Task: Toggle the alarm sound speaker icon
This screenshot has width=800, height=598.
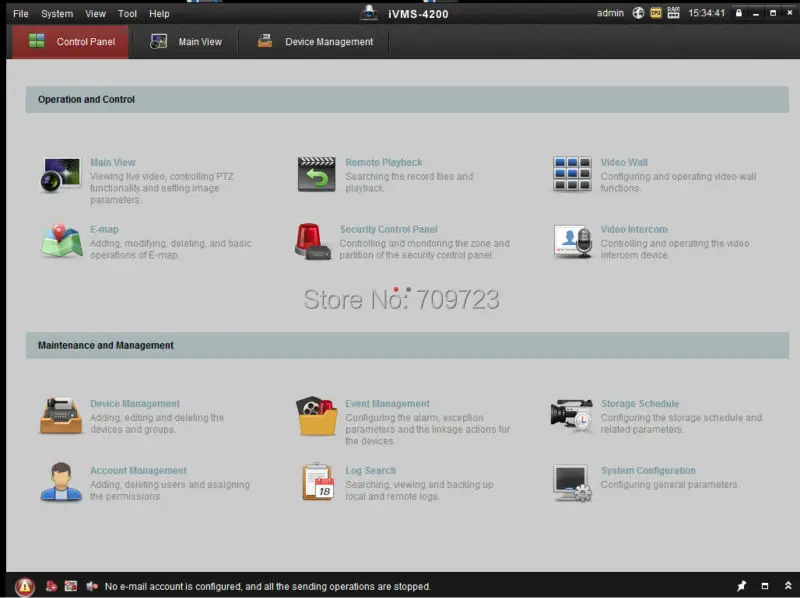Action: tap(91, 587)
